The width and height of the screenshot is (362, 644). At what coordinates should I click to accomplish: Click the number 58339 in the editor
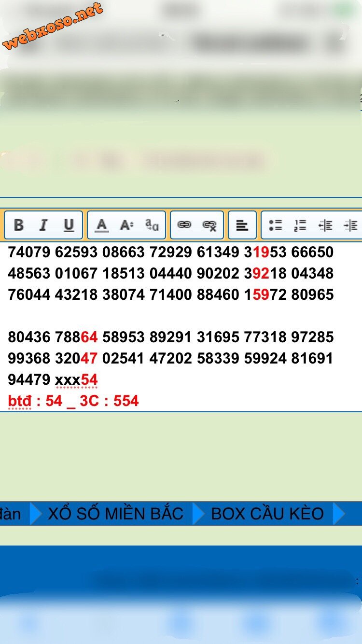[x=218, y=358]
